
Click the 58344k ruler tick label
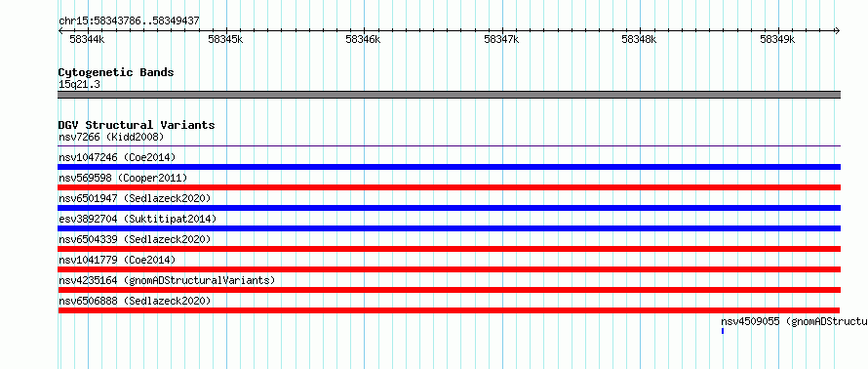click(87, 39)
